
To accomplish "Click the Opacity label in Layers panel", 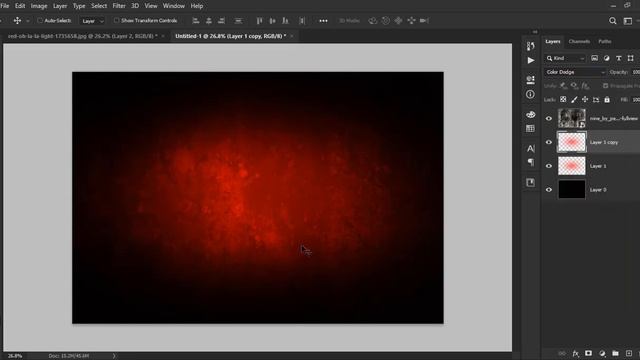I will click(x=619, y=72).
